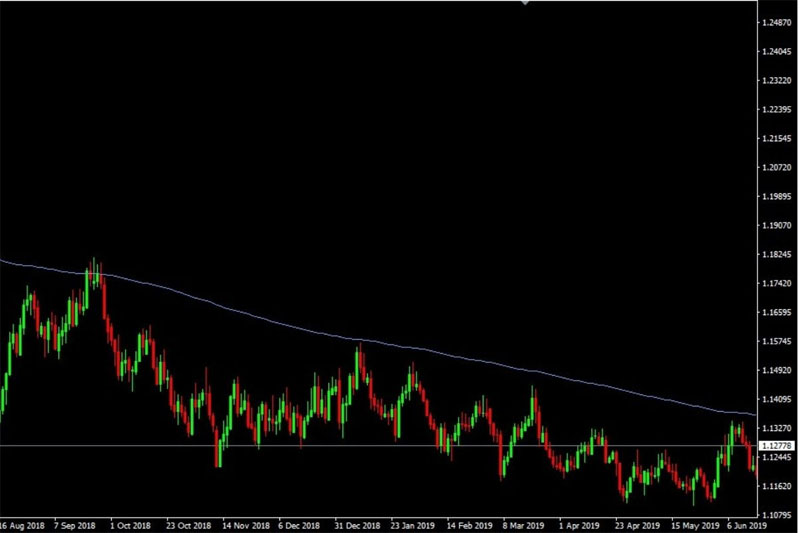The image size is (800, 533).
Task: Click the 1.17420 price axis label
Action: click(x=777, y=284)
